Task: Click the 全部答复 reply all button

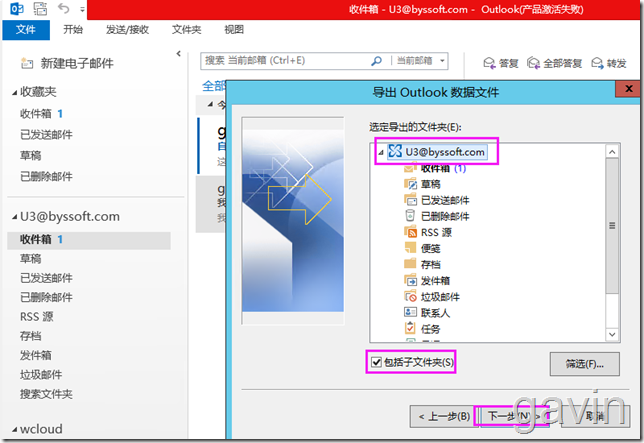Action: [554, 63]
